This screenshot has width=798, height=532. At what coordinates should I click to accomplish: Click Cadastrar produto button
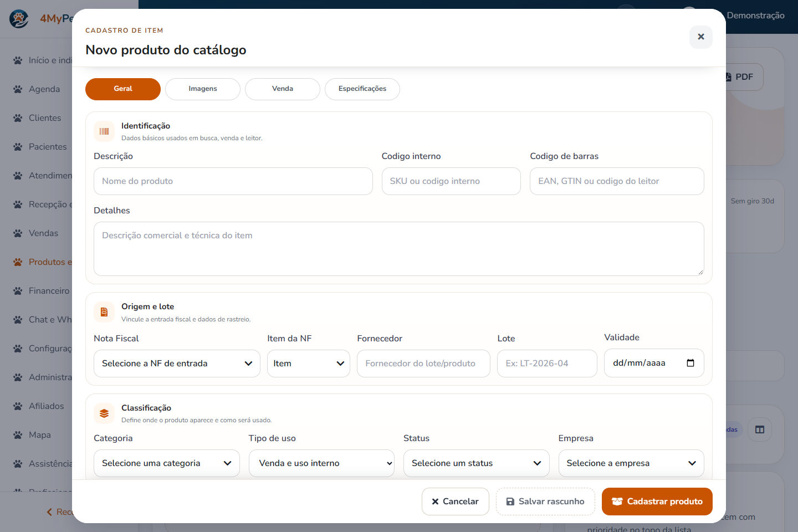[657, 502]
